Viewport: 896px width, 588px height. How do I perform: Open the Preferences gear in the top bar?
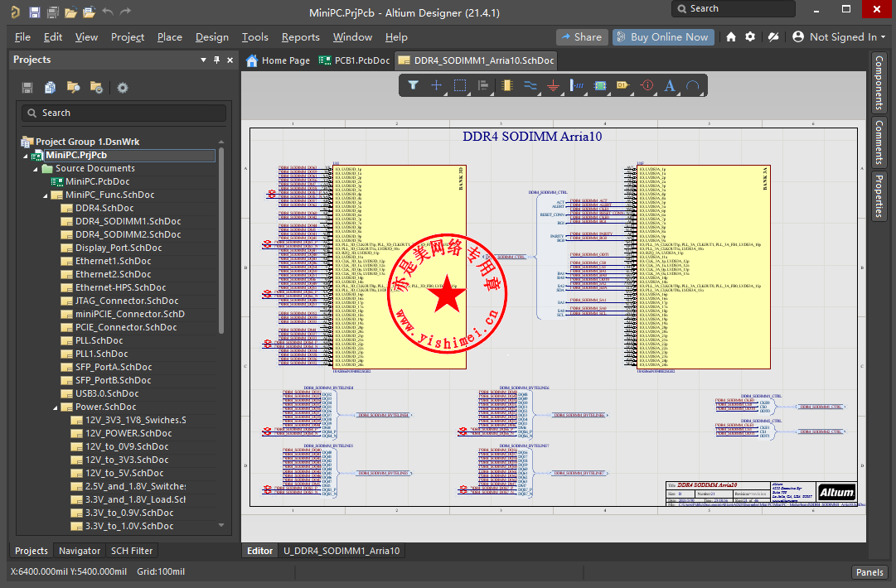(750, 37)
